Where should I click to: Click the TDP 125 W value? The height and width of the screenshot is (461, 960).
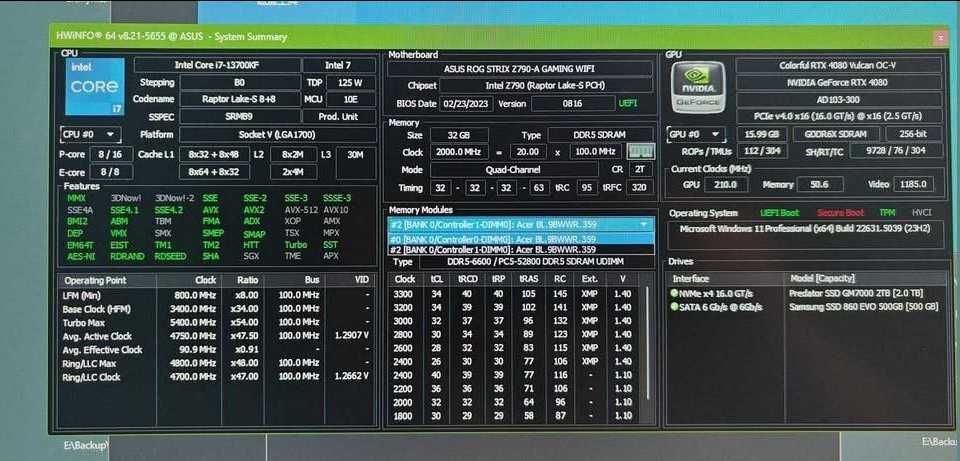[351, 83]
